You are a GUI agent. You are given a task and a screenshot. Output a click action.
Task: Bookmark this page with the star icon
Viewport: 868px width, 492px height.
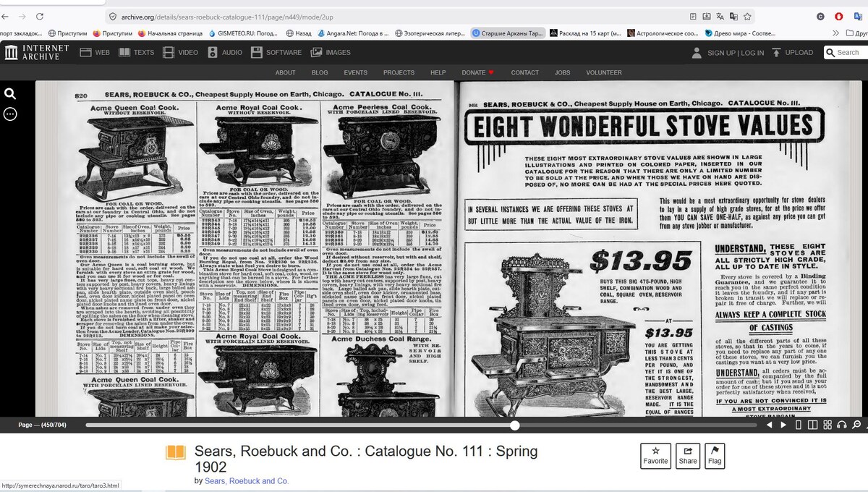tap(747, 17)
